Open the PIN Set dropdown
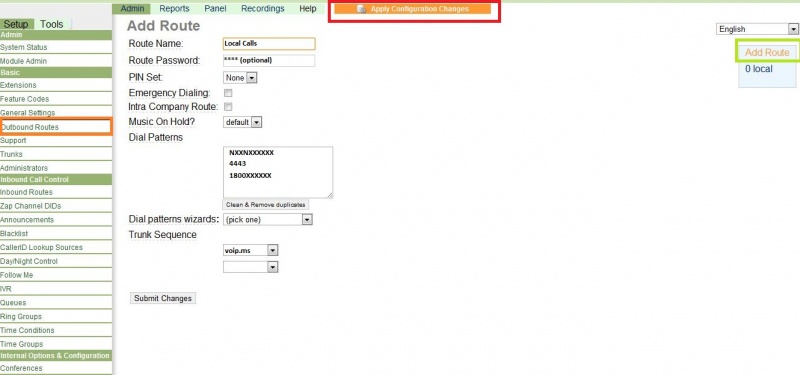Screen dimensions: 800x375 tap(240, 78)
